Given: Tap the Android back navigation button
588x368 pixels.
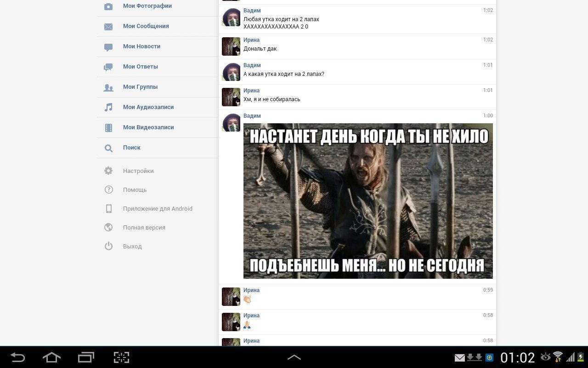Looking at the screenshot, I should click(17, 357).
